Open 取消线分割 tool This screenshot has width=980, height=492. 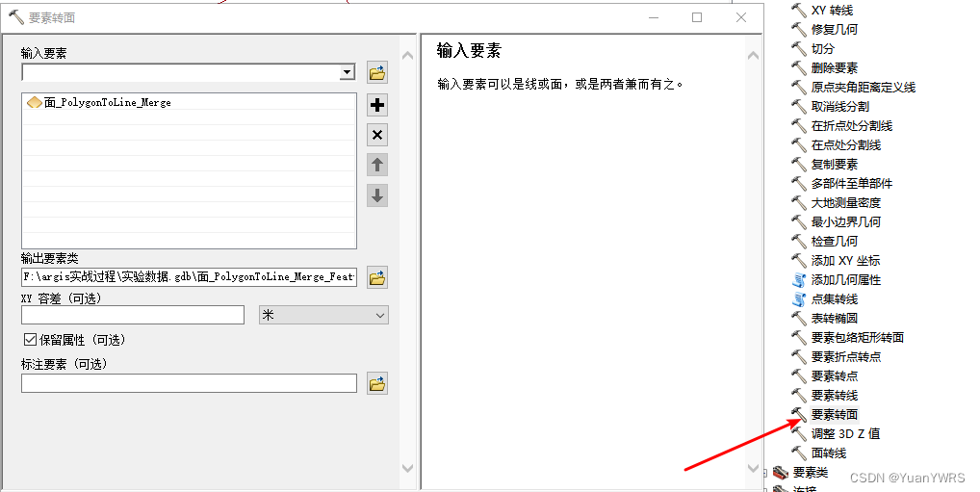[x=840, y=106]
